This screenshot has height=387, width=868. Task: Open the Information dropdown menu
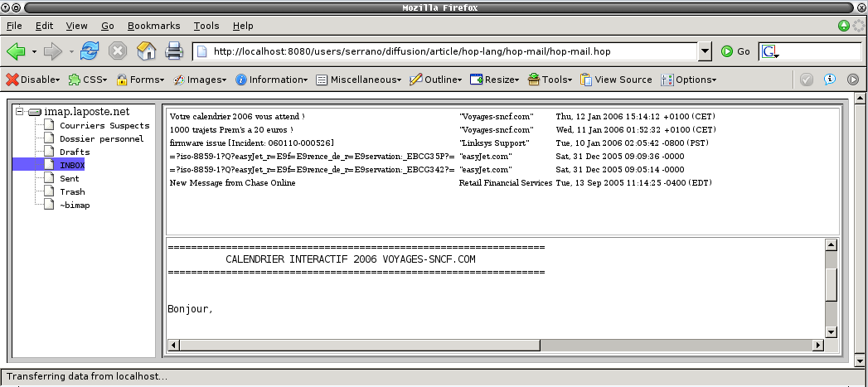[272, 80]
